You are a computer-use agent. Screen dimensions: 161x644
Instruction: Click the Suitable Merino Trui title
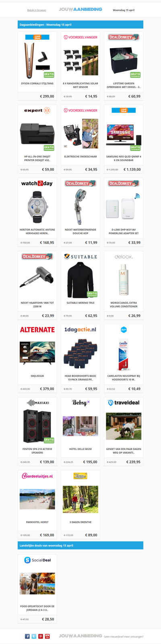(80, 303)
